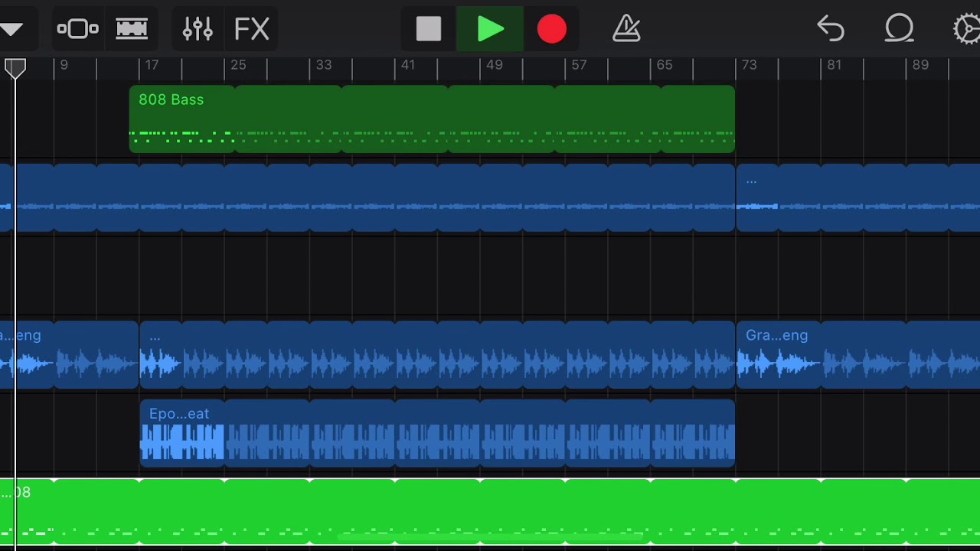This screenshot has width=980, height=551.
Task: Tap bar 9 on the ruler
Action: pos(64,66)
